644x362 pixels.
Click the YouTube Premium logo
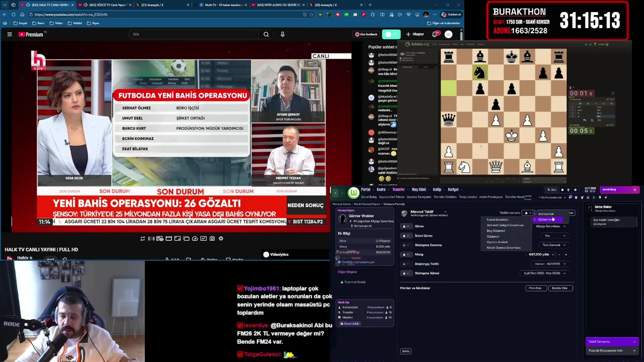tap(32, 34)
